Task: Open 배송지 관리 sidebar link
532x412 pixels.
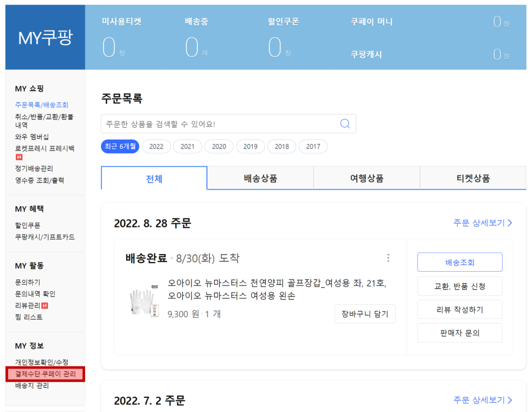Action: tap(32, 386)
